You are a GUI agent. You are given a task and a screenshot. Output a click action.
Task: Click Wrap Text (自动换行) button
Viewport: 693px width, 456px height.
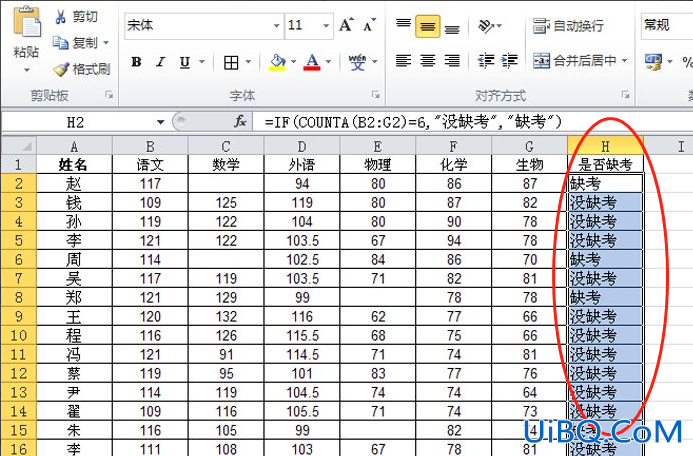click(567, 26)
